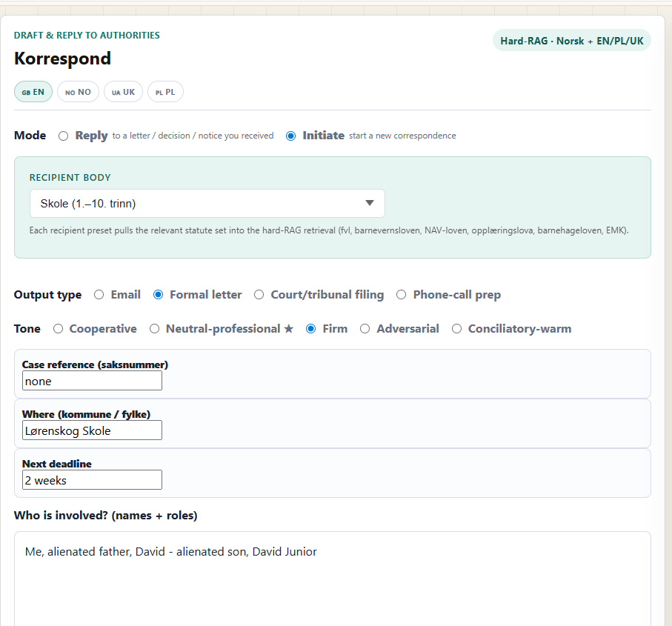The image size is (672, 626).
Task: Choose Formal letter output type
Action: tap(158, 295)
